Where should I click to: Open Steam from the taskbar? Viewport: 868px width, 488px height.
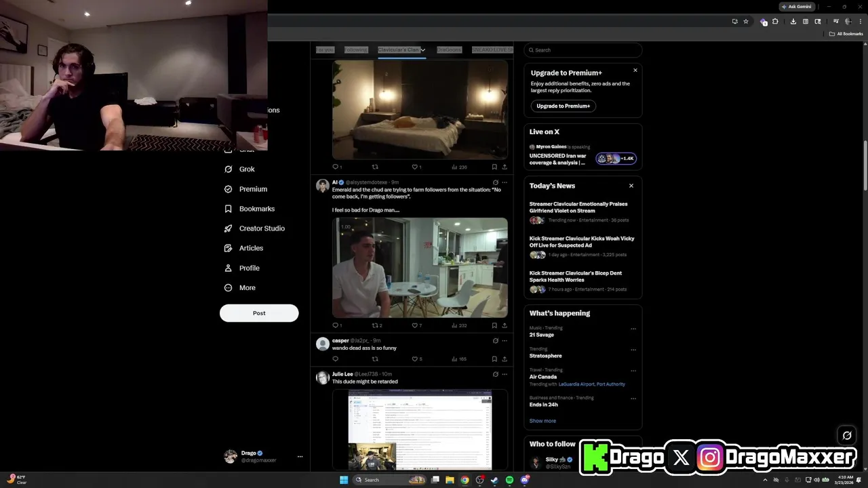click(x=494, y=480)
